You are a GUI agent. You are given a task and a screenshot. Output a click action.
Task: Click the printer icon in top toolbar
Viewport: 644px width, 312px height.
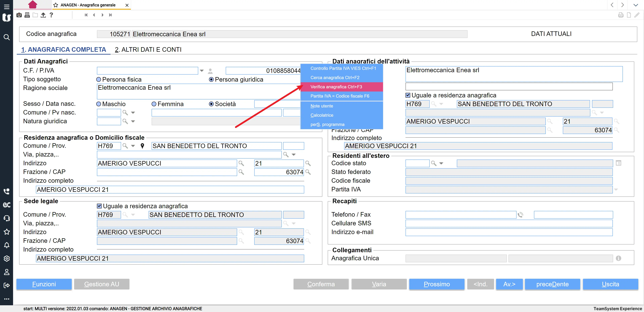27,15
